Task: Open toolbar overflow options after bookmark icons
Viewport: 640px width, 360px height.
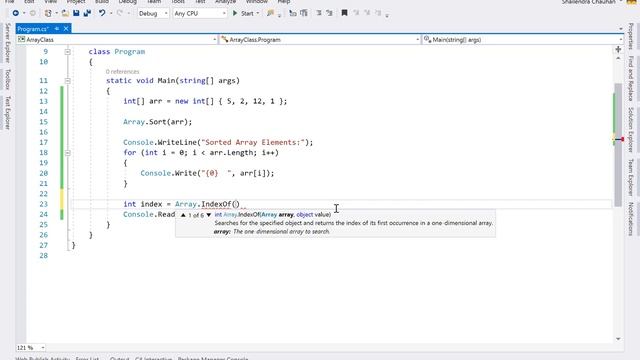Action: coord(387,15)
